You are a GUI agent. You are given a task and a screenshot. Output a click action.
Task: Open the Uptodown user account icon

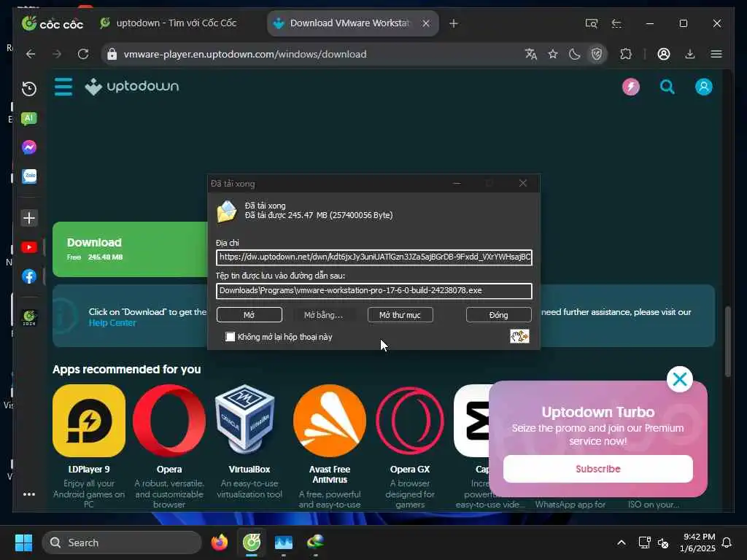pos(704,87)
